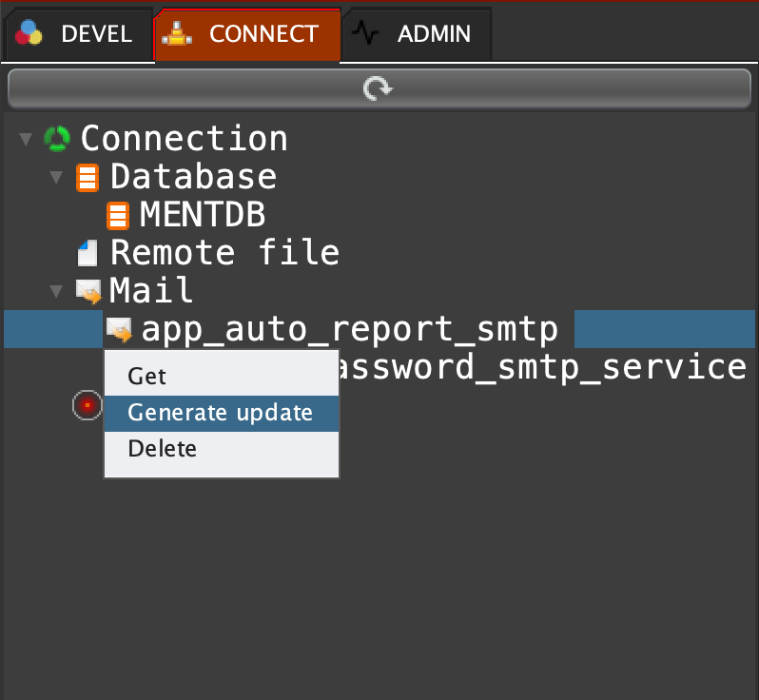Click the Mail envelope icon
Viewport: 759px width, 700px height.
click(88, 291)
